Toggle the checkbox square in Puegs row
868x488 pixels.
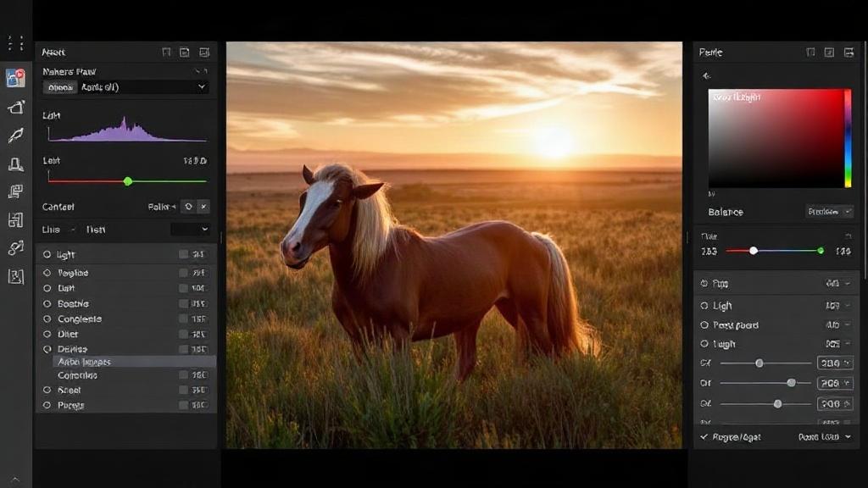tap(183, 405)
